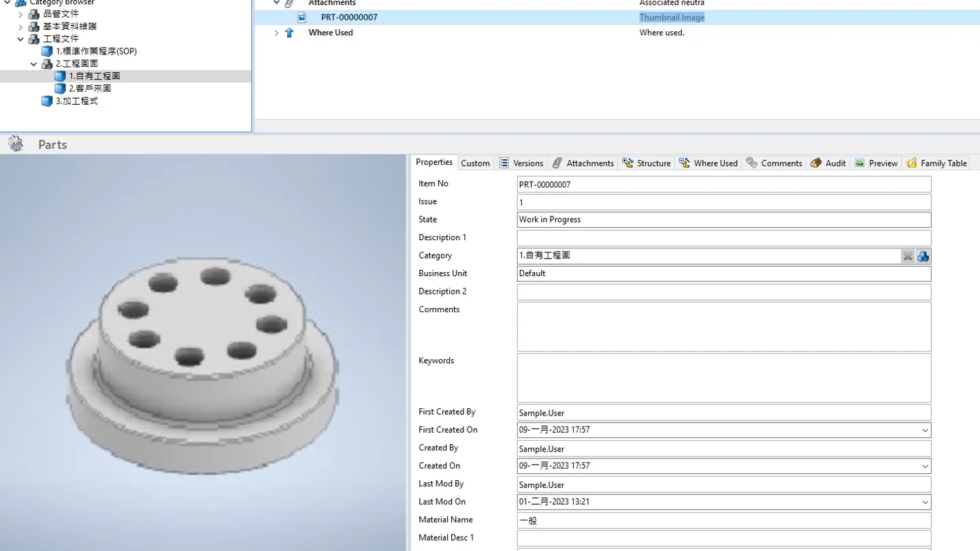The height and width of the screenshot is (551, 980).
Task: Select the PRT-00000007 thumbnail attachment icon
Action: point(301,18)
